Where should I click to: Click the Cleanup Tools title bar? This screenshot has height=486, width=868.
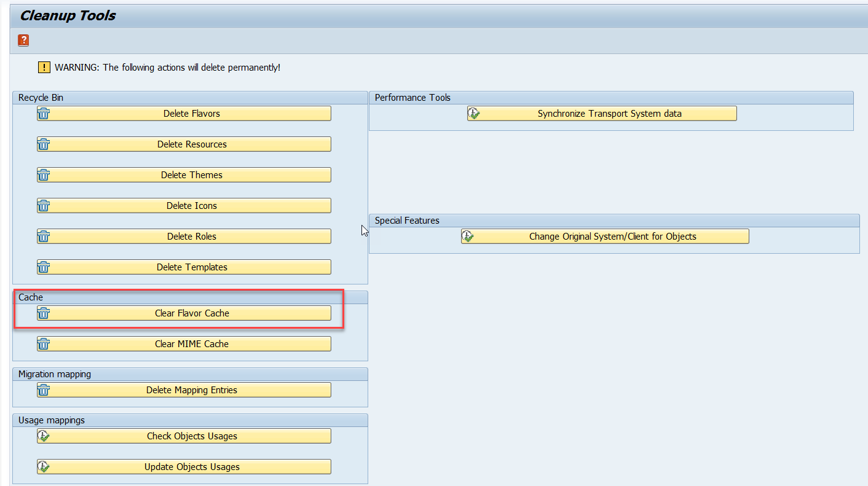(x=68, y=15)
